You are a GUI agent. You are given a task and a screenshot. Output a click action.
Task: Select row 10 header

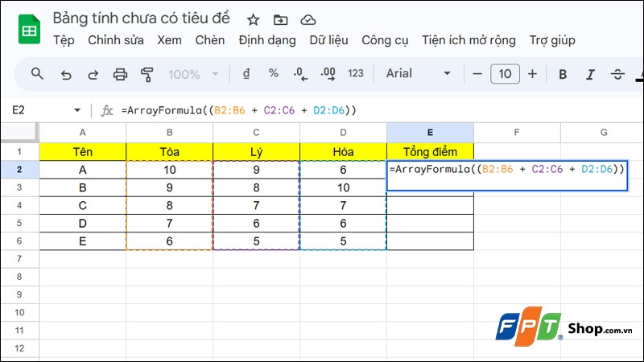coord(19,312)
